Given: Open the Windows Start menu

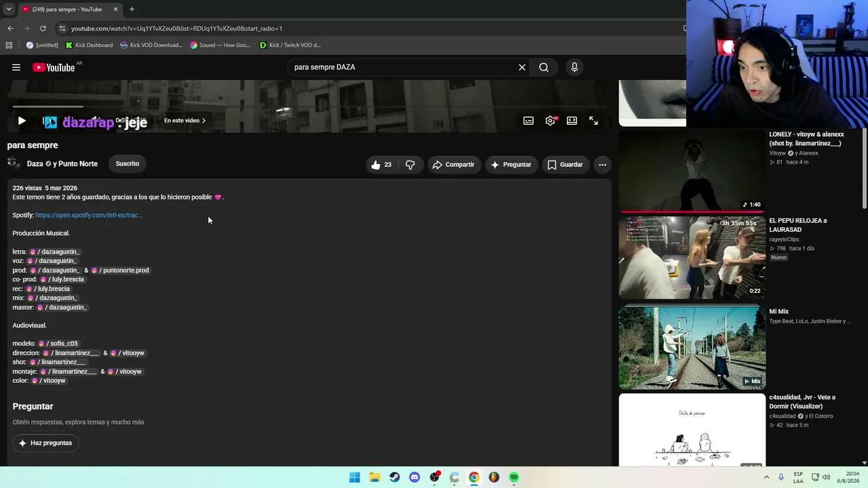Looking at the screenshot, I should click(355, 477).
